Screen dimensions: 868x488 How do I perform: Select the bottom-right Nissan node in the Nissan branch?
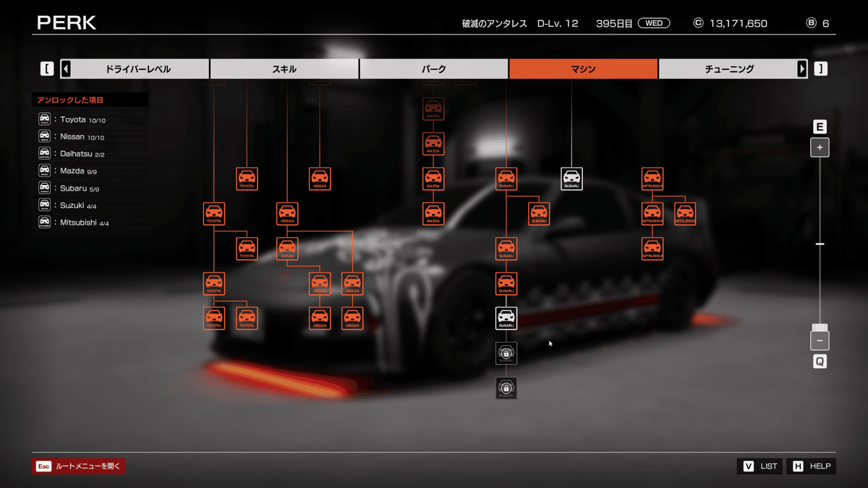coord(352,318)
